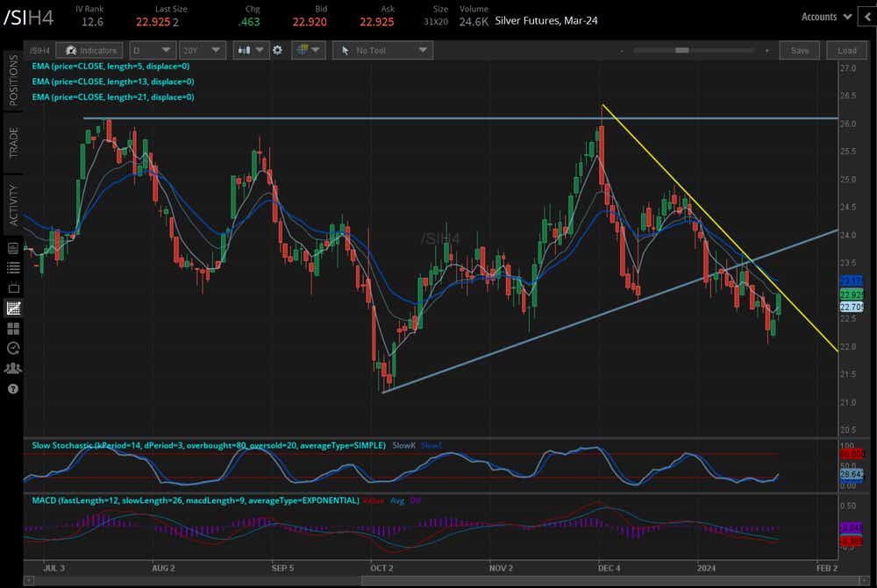Click the DEC 4 date label
The width and height of the screenshot is (877, 588).
pyautogui.click(x=610, y=568)
